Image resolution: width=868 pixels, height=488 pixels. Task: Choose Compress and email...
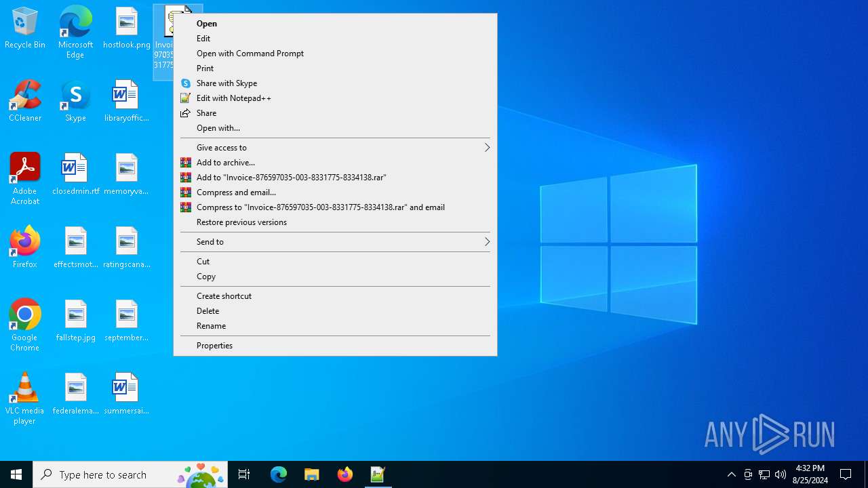[x=335, y=192]
